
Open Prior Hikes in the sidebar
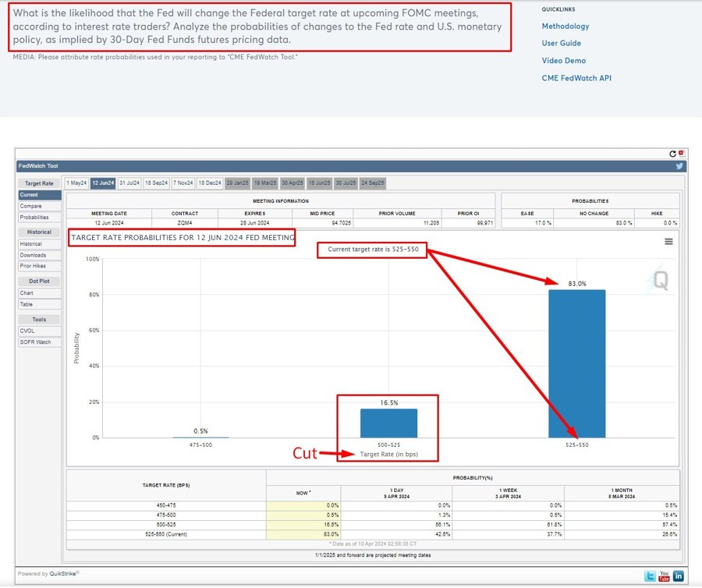point(40,266)
